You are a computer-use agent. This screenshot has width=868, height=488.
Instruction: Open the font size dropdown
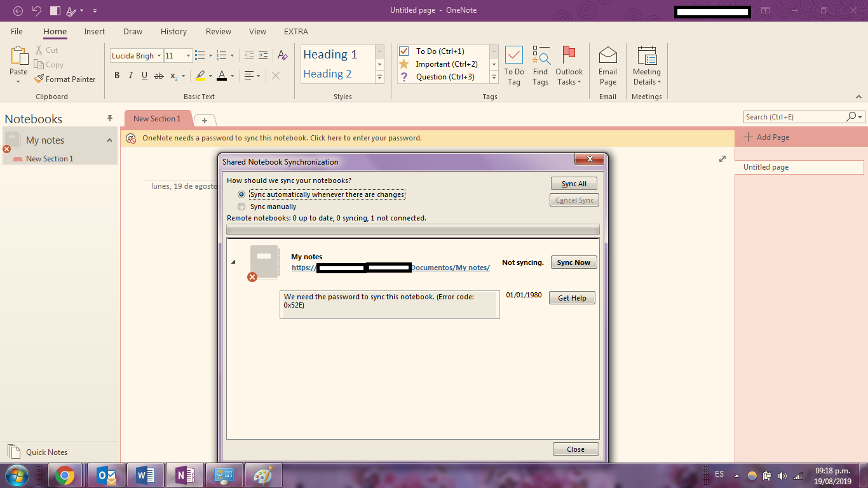(x=188, y=56)
